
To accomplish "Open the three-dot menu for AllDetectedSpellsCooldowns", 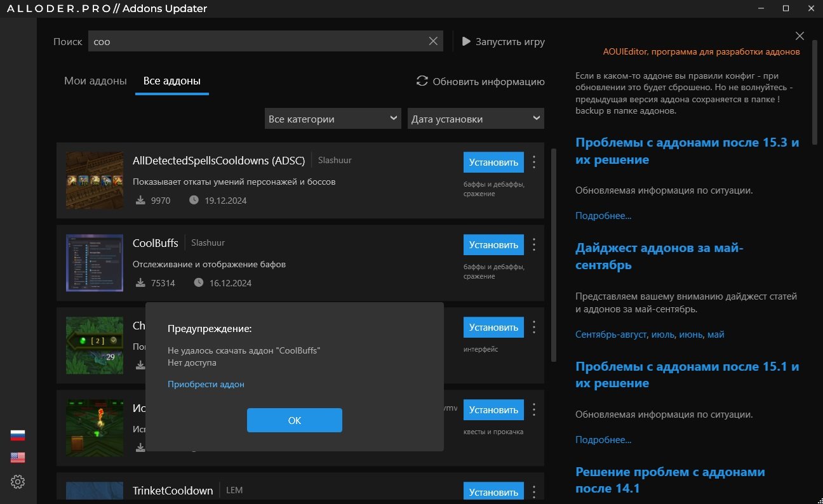I will [x=534, y=162].
